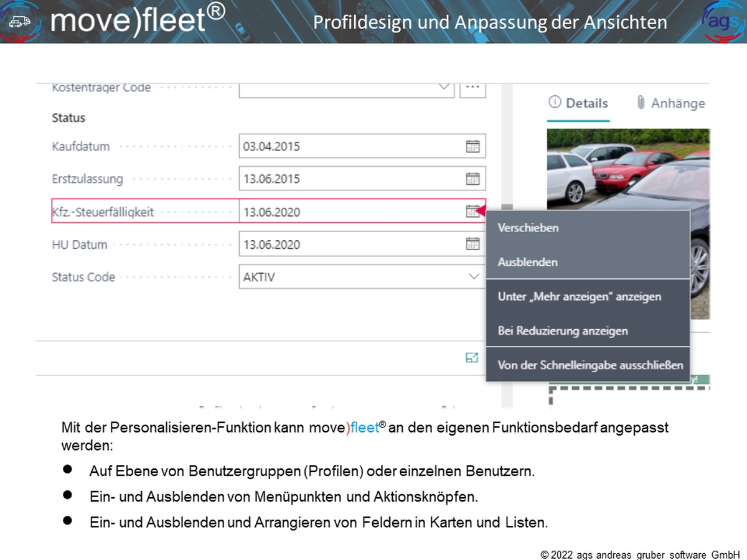Choose Ausblenden from context menu

588,262
